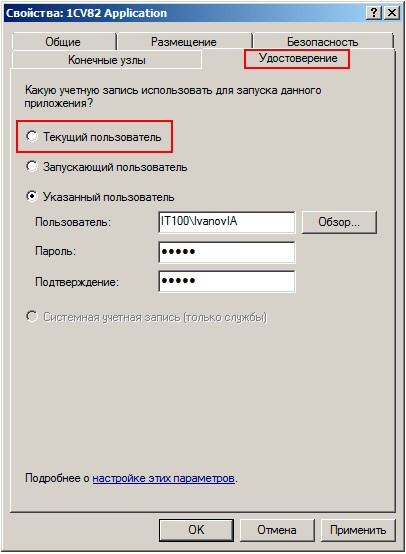Click into the Пароль password field
This screenshot has height=554, width=406.
pos(226,252)
